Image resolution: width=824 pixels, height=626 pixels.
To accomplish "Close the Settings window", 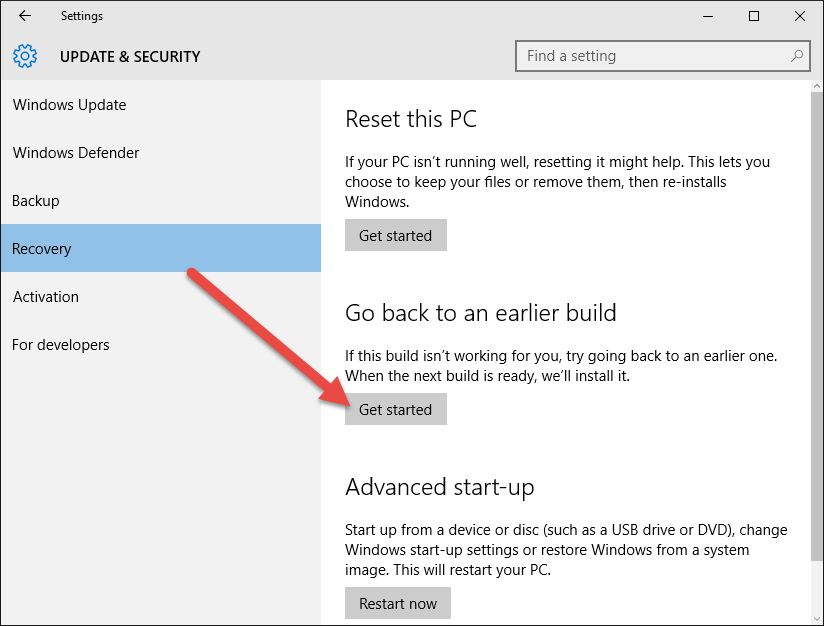I will pyautogui.click(x=800, y=16).
